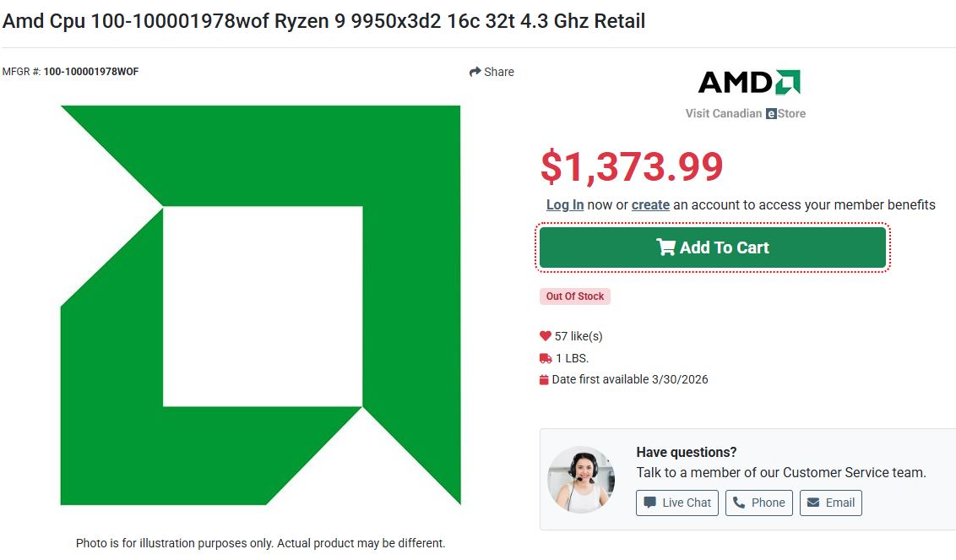This screenshot has width=956, height=560.
Task: Click the shopping cart icon on Add To Cart
Action: click(668, 247)
